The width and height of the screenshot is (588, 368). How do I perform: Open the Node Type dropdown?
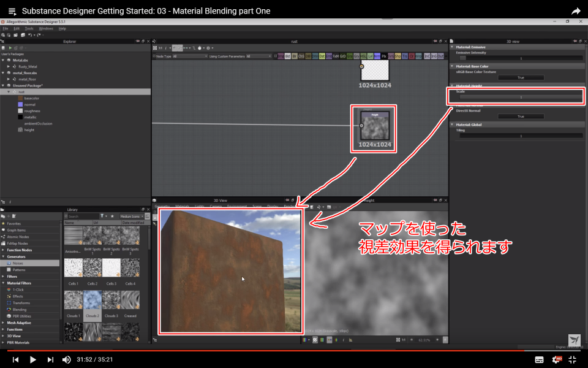[190, 56]
